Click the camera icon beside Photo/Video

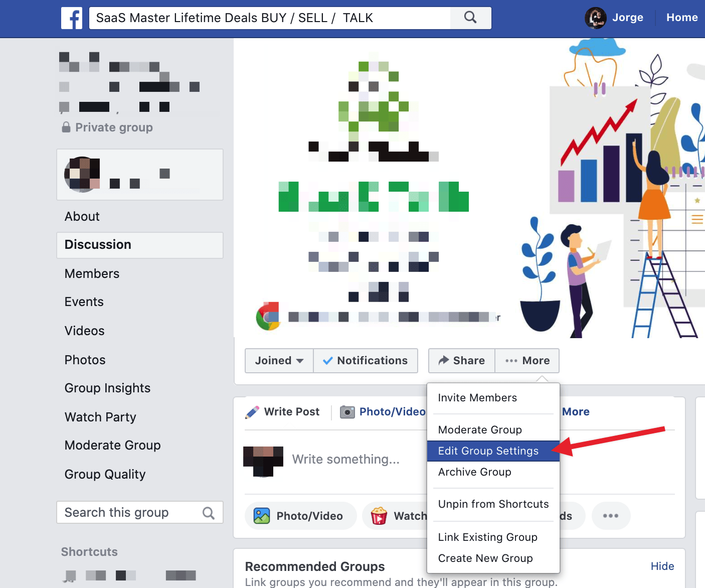347,412
